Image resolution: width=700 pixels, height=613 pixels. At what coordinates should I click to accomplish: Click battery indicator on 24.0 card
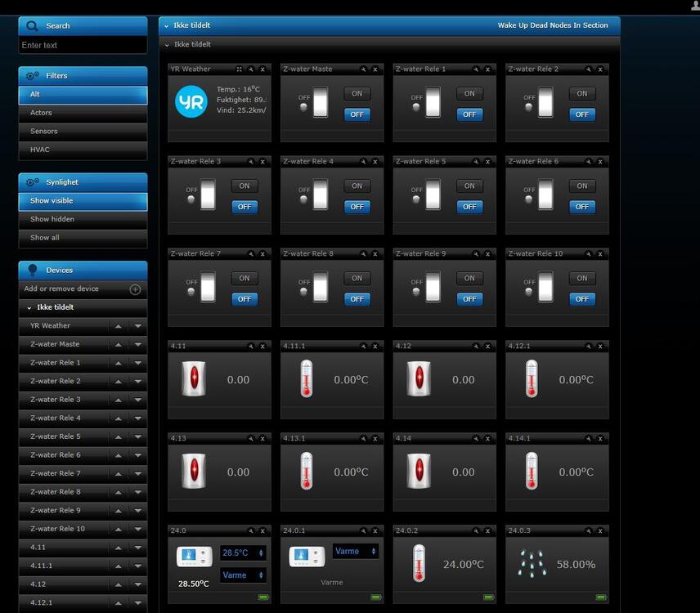[x=263, y=597]
